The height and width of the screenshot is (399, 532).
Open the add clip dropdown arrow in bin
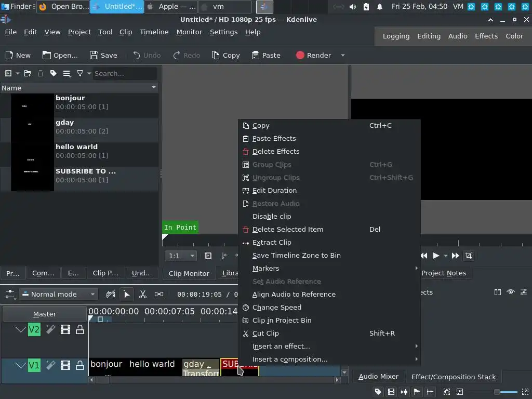click(x=17, y=73)
